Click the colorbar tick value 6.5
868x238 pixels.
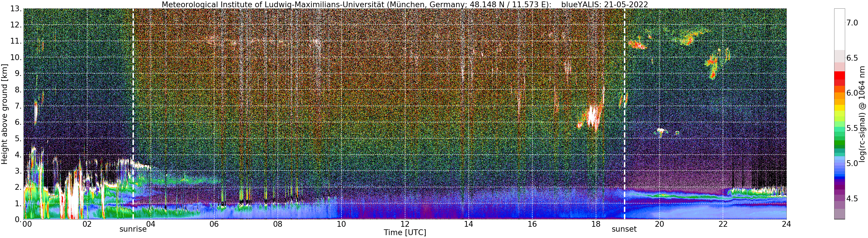(x=852, y=58)
